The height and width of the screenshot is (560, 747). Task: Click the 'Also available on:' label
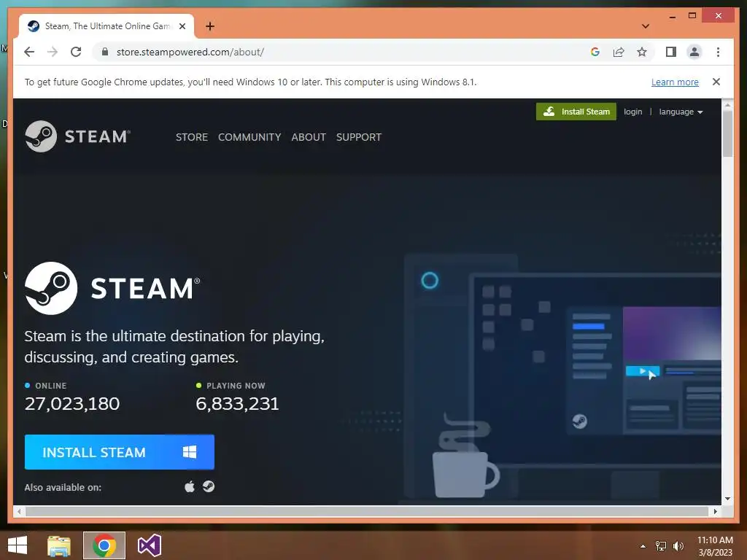click(x=63, y=487)
